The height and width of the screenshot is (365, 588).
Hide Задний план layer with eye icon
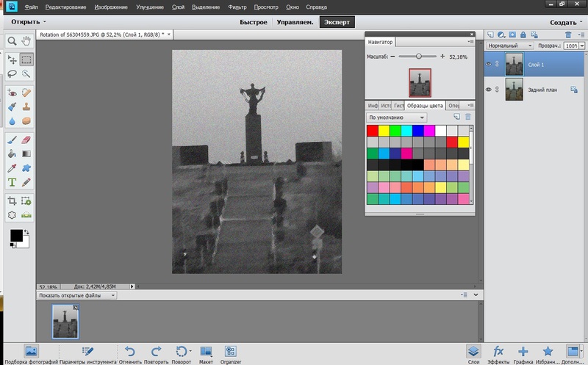point(489,90)
